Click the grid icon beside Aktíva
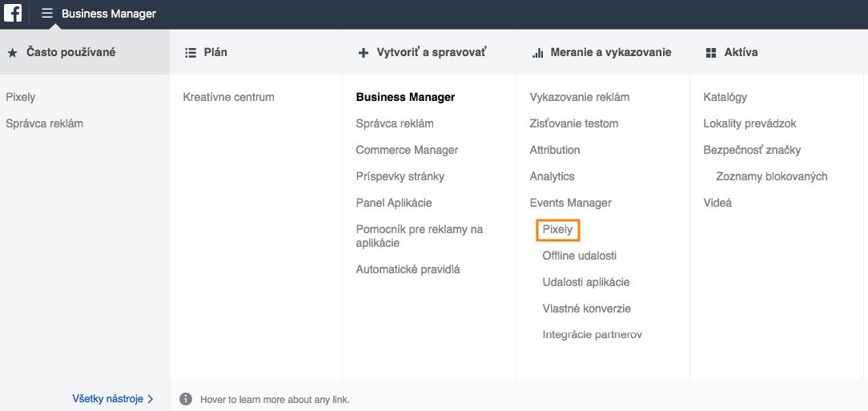The width and height of the screenshot is (868, 411). [710, 53]
